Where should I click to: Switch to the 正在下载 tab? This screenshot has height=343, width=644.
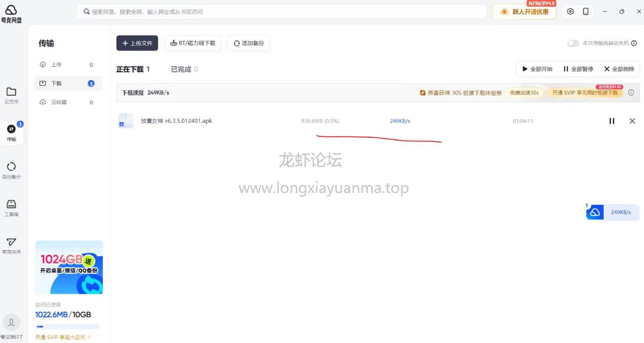(133, 69)
